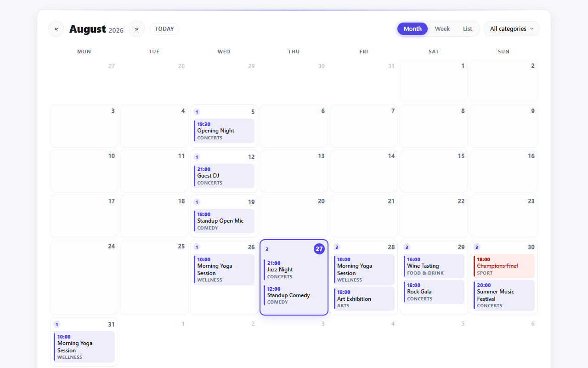Open the Guest DJ event
Screen dimensions: 588x368
[x=224, y=176]
